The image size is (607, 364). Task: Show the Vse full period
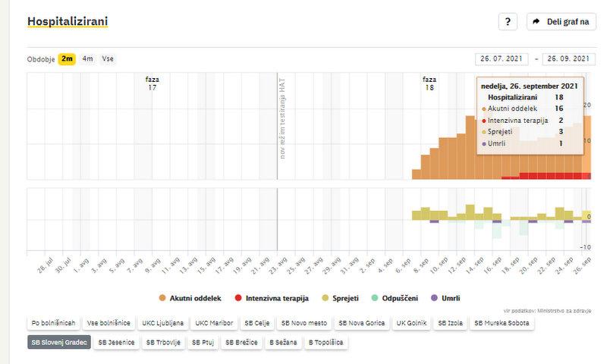tap(108, 58)
